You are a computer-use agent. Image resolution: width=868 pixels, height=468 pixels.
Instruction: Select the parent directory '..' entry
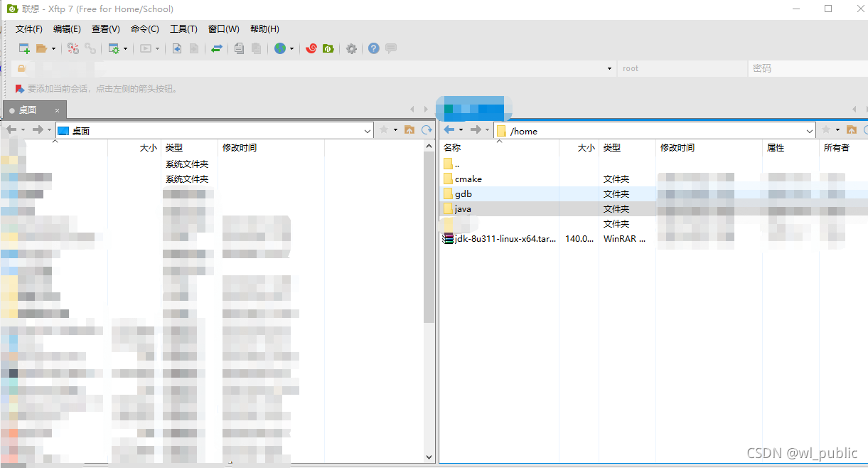tap(452, 164)
